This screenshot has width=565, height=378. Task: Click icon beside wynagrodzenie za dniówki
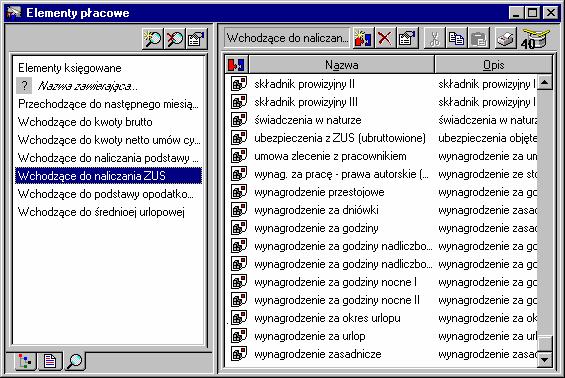239,210
